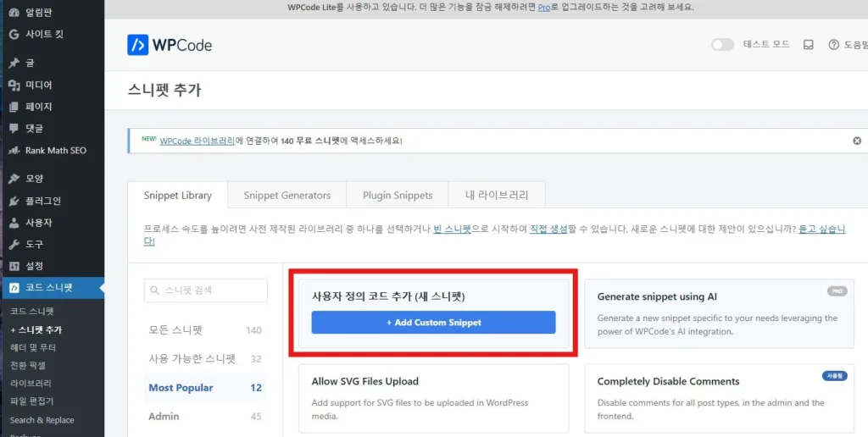The width and height of the screenshot is (868, 437).
Task: Click the 스니펫 추가 page heading
Action: point(164,90)
